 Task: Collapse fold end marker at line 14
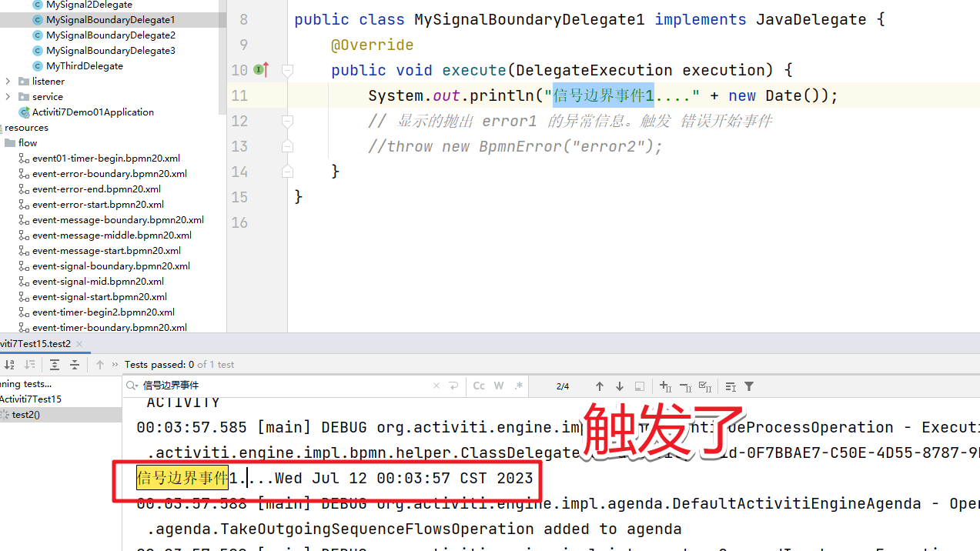coord(287,172)
